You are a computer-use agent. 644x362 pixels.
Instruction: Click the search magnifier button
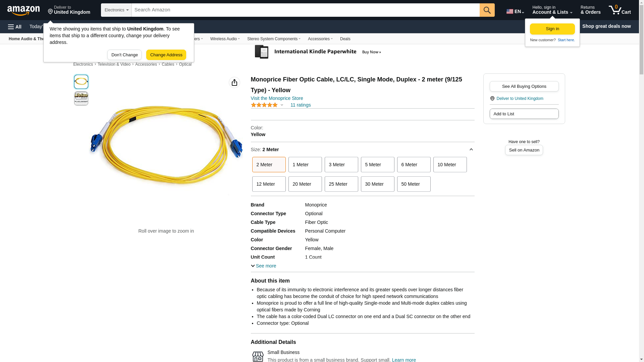click(x=487, y=10)
